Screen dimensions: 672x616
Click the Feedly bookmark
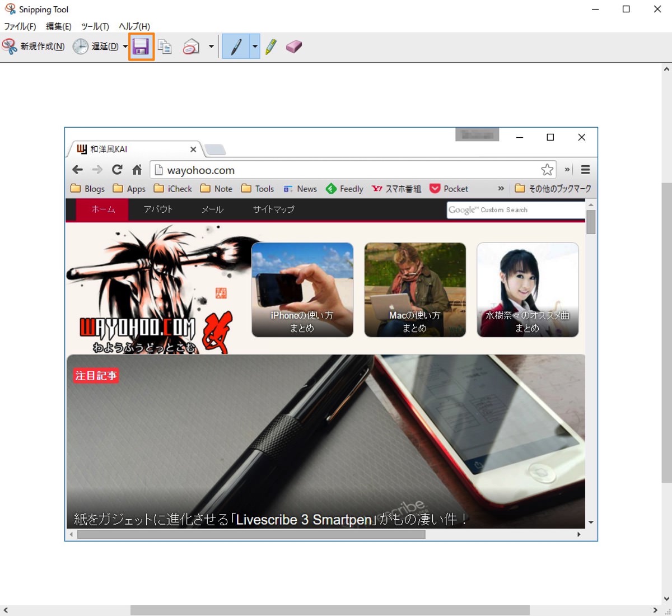pyautogui.click(x=344, y=189)
